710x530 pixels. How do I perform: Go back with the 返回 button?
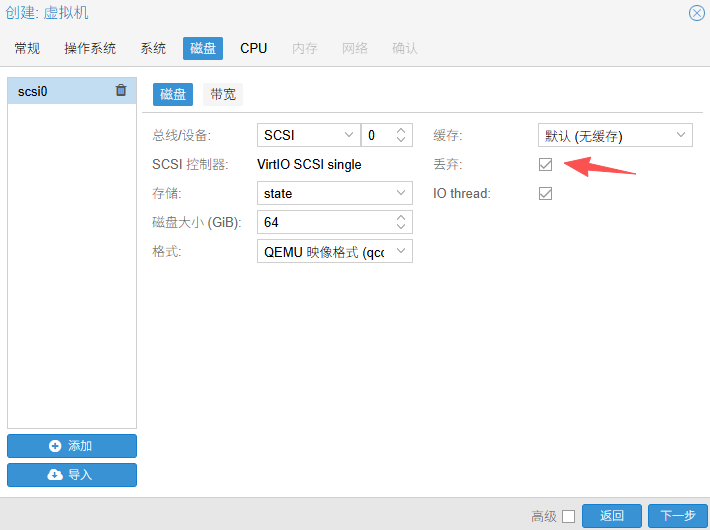click(611, 516)
